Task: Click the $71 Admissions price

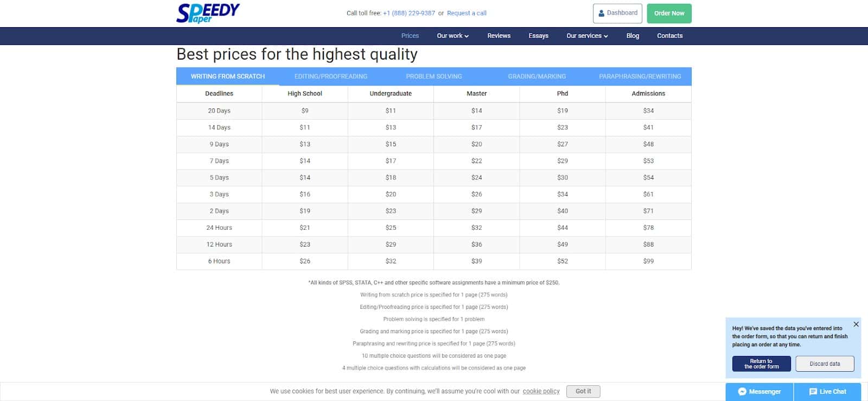Action: [648, 211]
